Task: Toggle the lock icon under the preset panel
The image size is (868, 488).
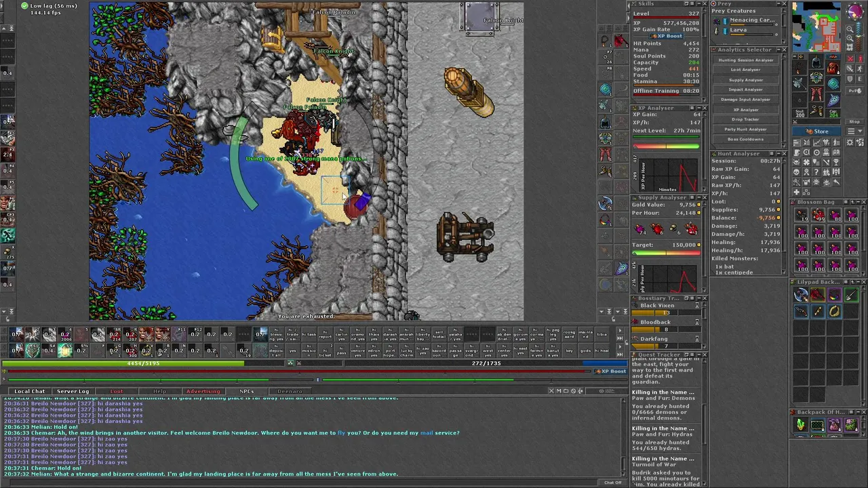Action: 613,319
